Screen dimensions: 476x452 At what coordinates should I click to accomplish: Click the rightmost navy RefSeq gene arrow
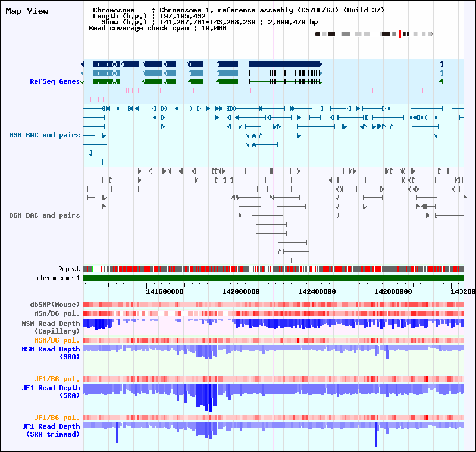441,64
